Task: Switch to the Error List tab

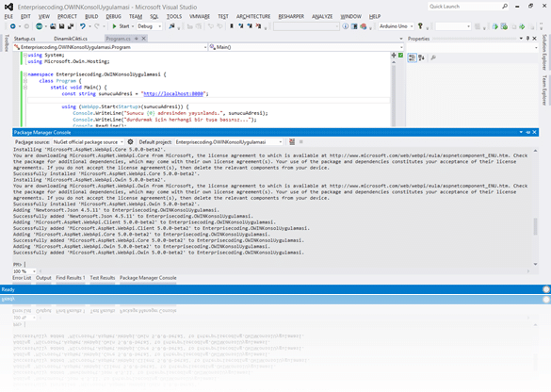Action: coord(22,278)
